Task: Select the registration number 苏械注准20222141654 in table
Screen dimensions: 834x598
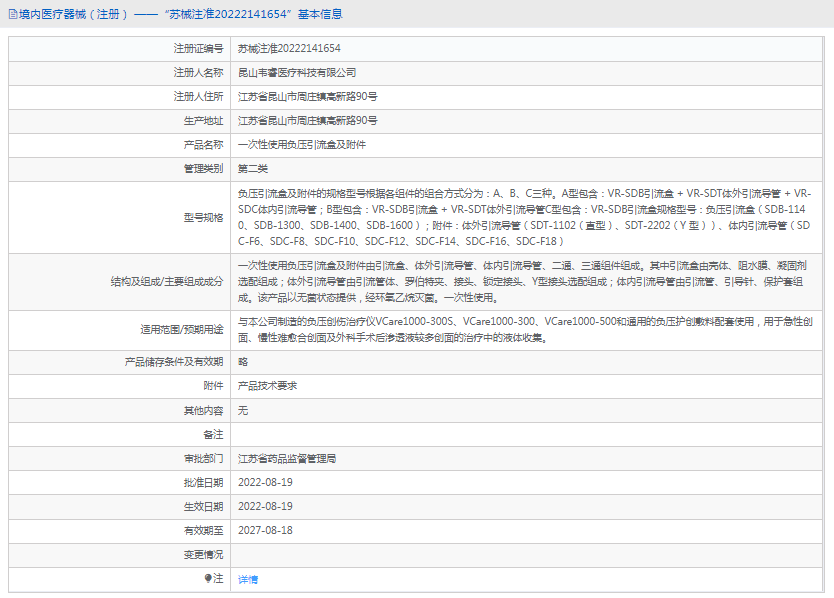Action: tap(289, 48)
